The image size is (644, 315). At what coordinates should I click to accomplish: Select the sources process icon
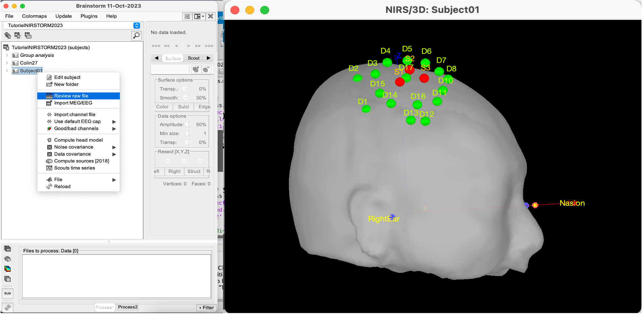tap(8, 259)
